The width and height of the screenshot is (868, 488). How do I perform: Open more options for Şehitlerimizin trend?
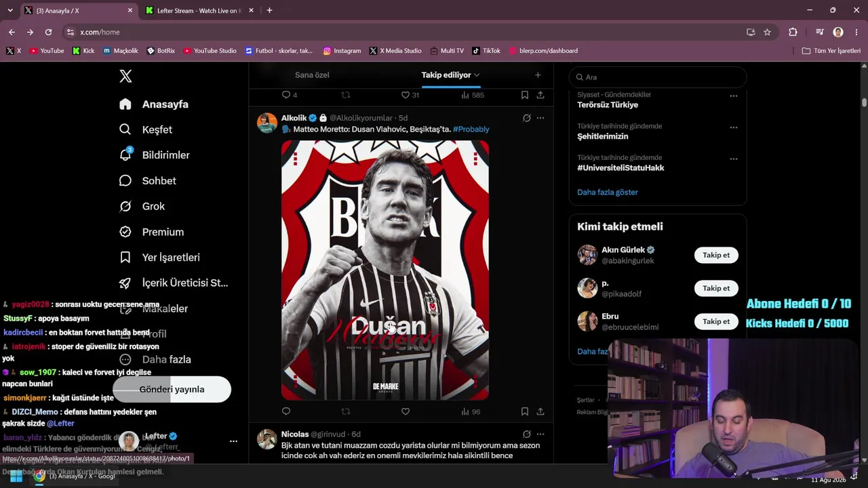(x=733, y=127)
